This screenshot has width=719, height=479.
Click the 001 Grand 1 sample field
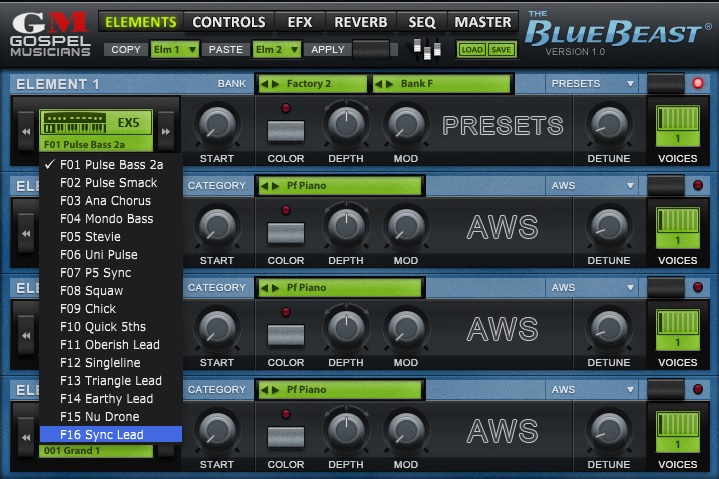(x=96, y=451)
